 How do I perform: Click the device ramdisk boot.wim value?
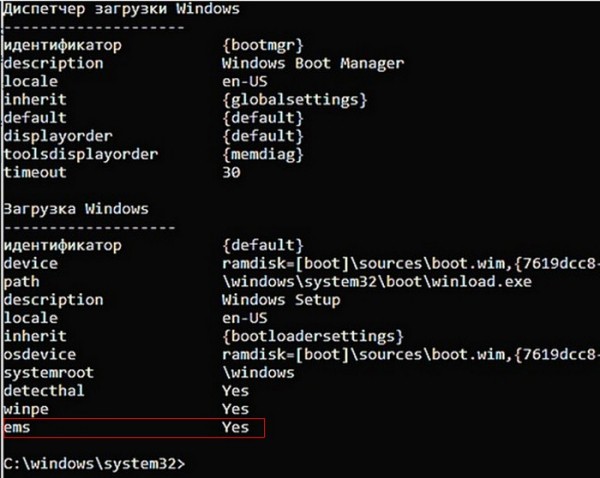[x=409, y=264]
